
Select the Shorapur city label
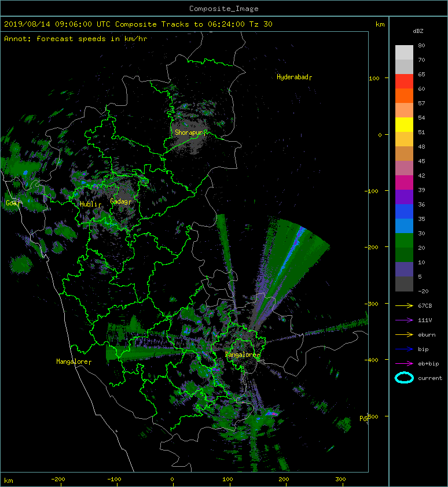190,132
